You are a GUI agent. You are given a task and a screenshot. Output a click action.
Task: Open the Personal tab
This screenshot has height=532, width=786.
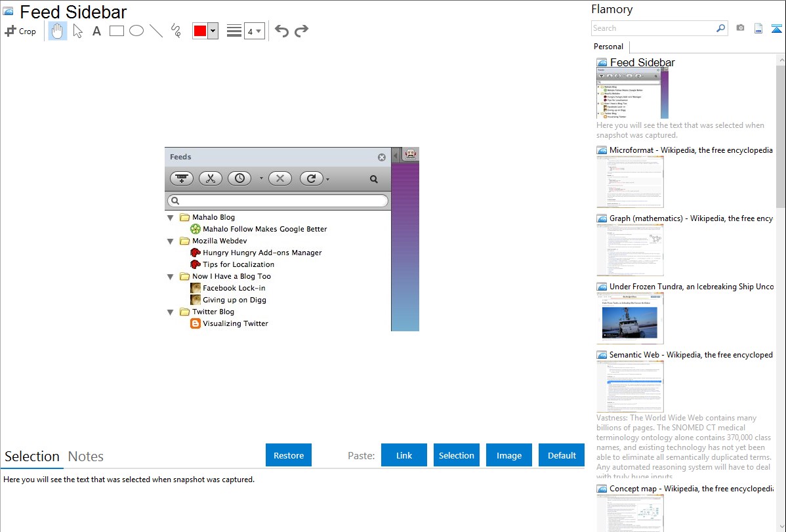coord(609,47)
